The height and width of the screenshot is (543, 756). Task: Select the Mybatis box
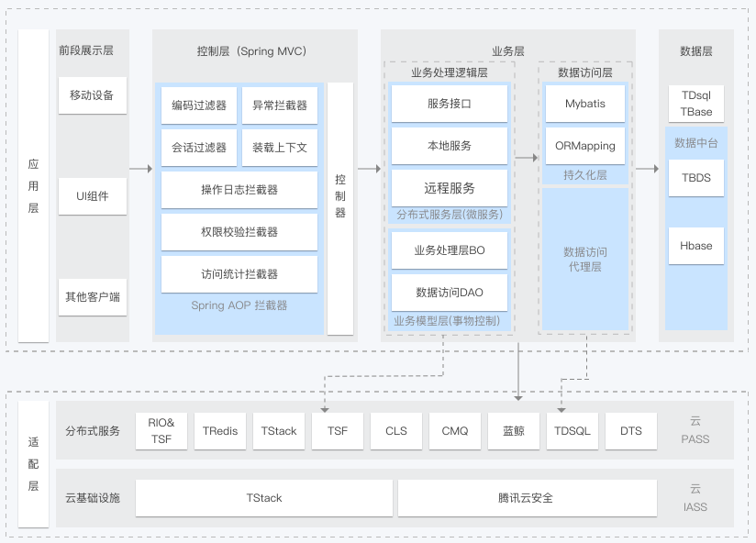(585, 103)
